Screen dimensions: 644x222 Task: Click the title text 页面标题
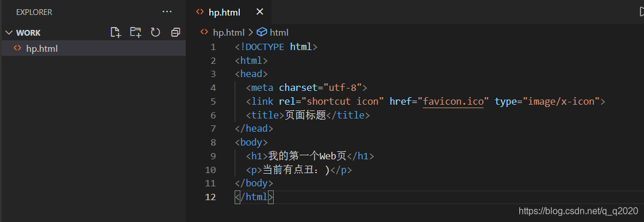305,115
